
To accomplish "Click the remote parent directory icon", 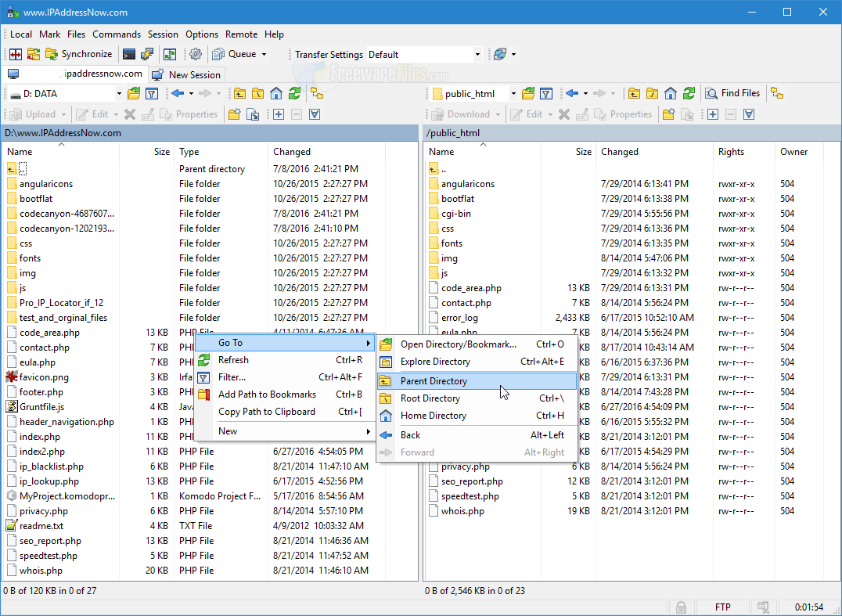I will 636,93.
